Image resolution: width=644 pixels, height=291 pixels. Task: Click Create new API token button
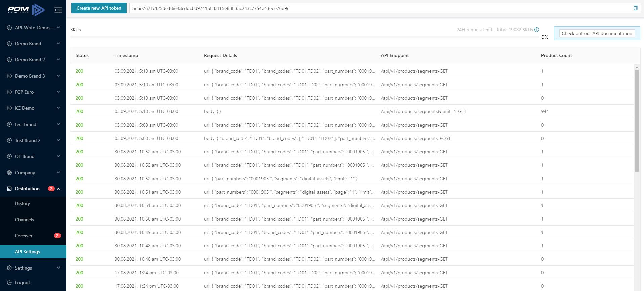[x=99, y=8]
